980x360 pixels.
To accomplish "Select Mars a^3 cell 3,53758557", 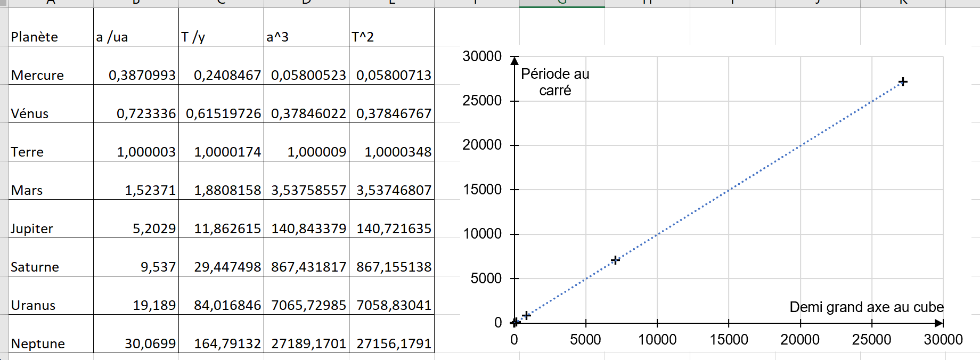I will pos(308,190).
